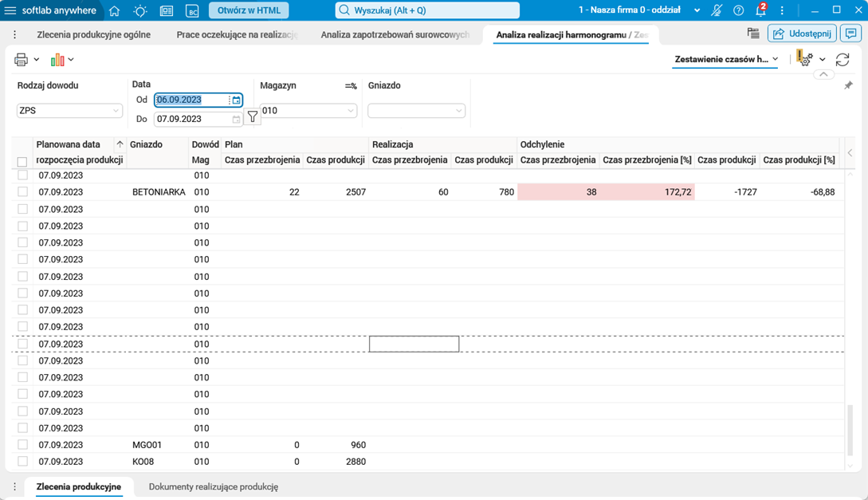This screenshot has width=868, height=500.
Task: Expand the print options arrow
Action: click(37, 60)
